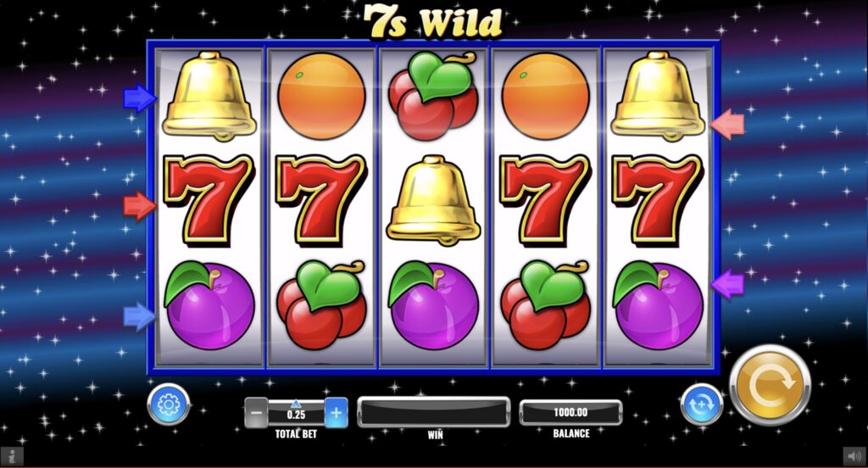Screen dimensions: 868x468
Task: Click the 7s Wild game title logo
Action: [433, 22]
